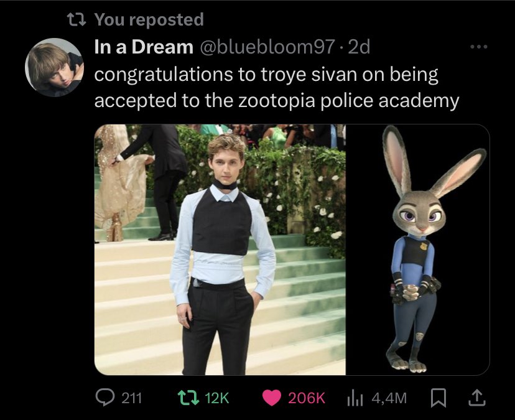
Task: Open view analytics bar chart icon
Action: pos(355,398)
